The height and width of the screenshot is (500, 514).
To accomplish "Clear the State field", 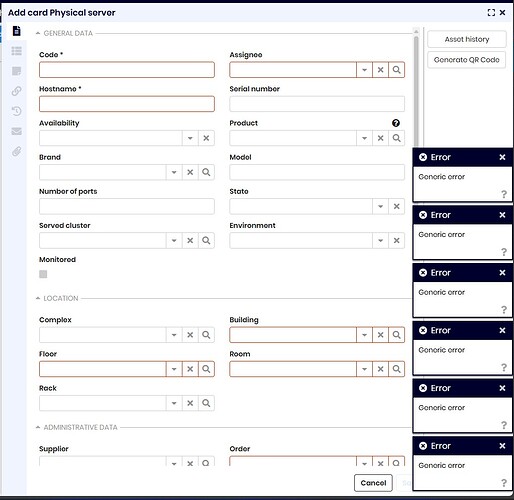I will 396,206.
